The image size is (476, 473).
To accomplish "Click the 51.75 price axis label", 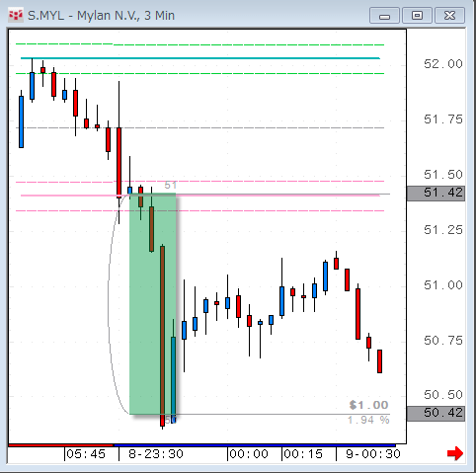I will tap(443, 119).
